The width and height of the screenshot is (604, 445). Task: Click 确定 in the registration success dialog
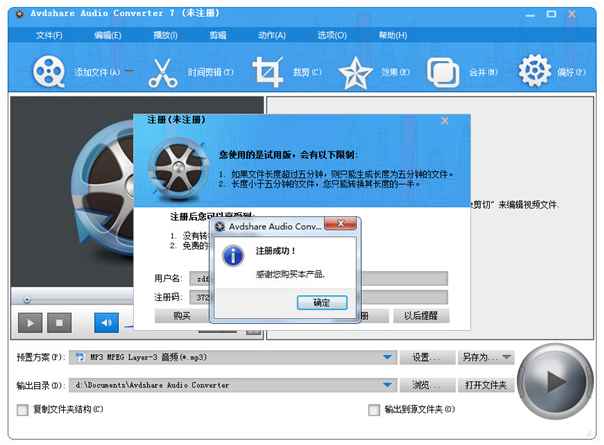pyautogui.click(x=322, y=302)
